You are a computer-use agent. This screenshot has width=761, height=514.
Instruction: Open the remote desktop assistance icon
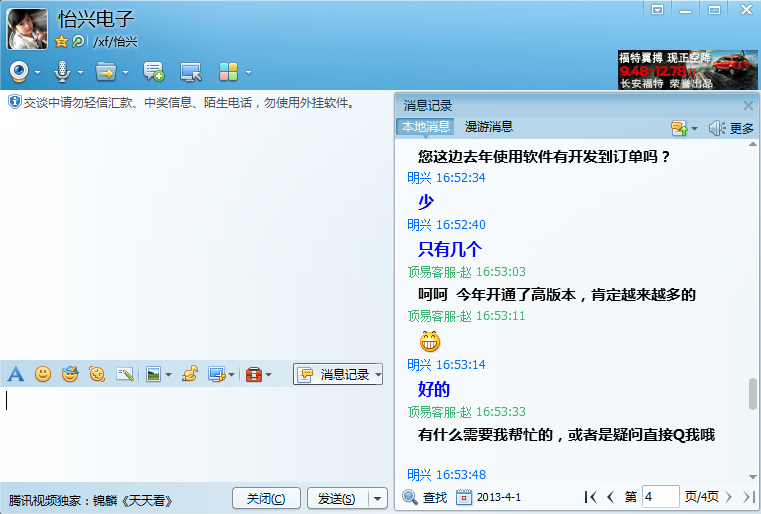pos(190,71)
